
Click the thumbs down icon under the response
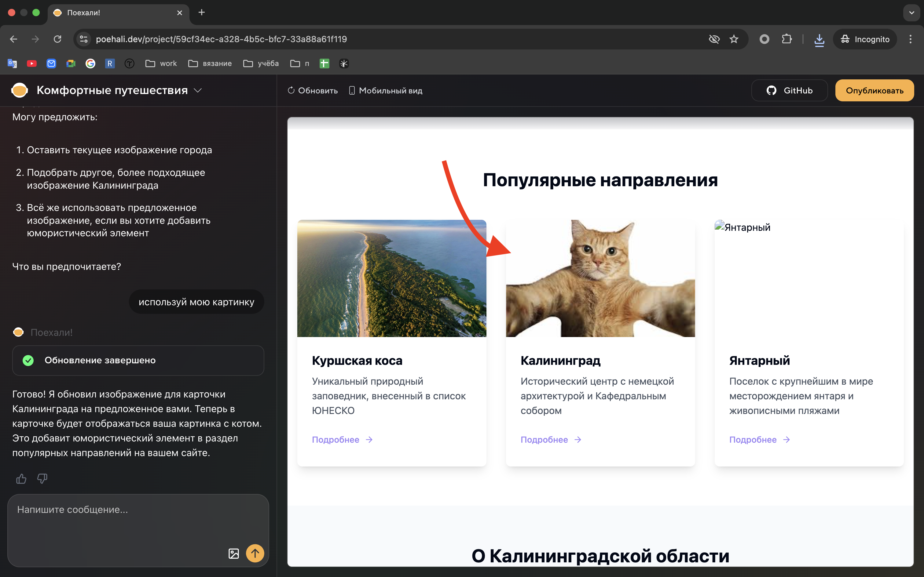click(x=42, y=478)
